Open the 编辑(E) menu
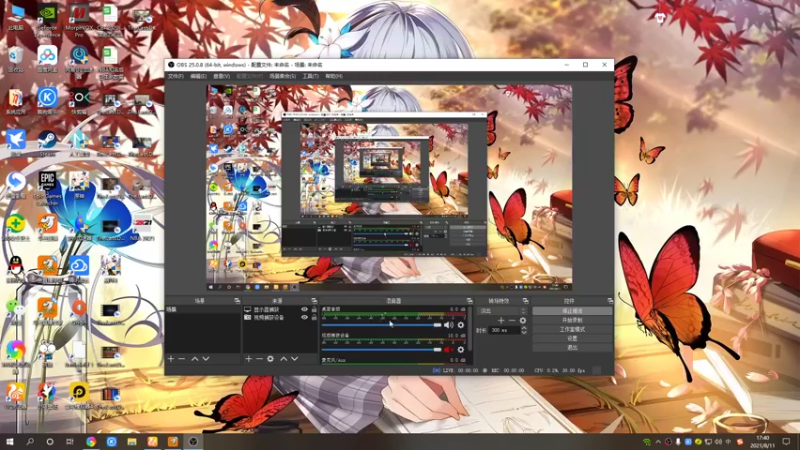The width and height of the screenshot is (800, 450). [x=198, y=76]
